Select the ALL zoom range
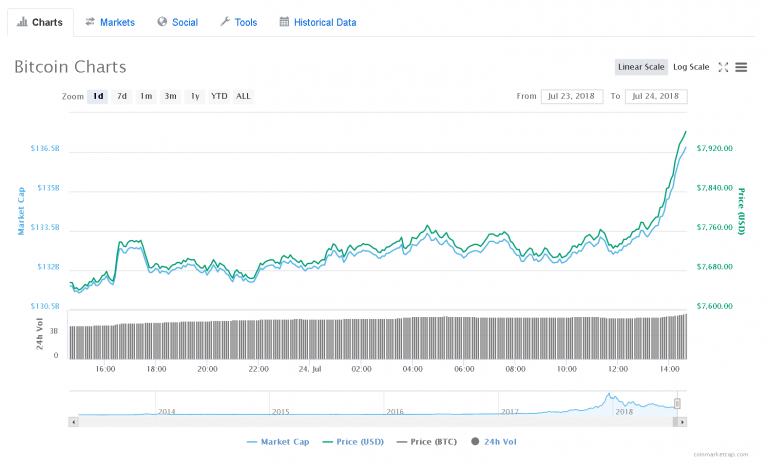768x467 pixels. point(243,96)
